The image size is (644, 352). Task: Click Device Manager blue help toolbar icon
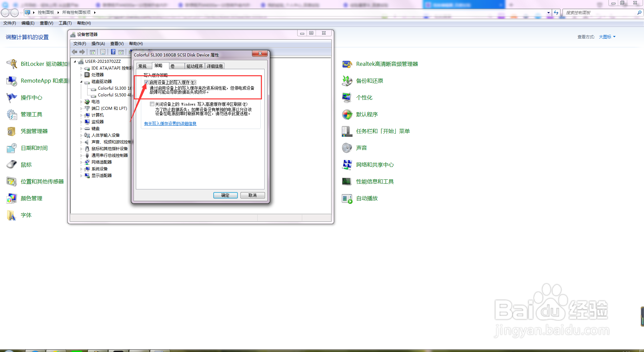tap(113, 52)
